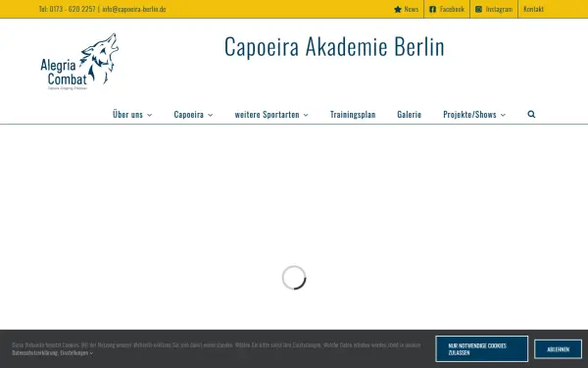Click the Instagram icon in top bar
This screenshot has height=368, width=588.
[x=478, y=10]
